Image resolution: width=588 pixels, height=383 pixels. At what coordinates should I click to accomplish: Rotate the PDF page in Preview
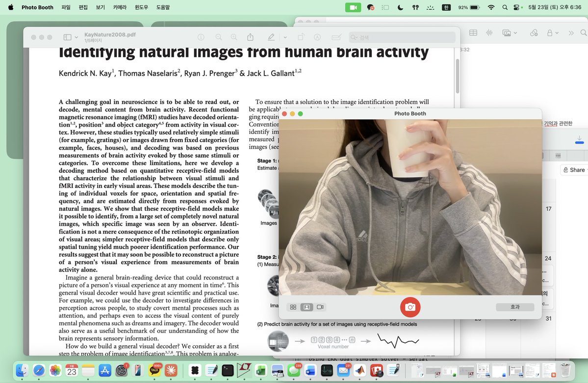click(301, 37)
